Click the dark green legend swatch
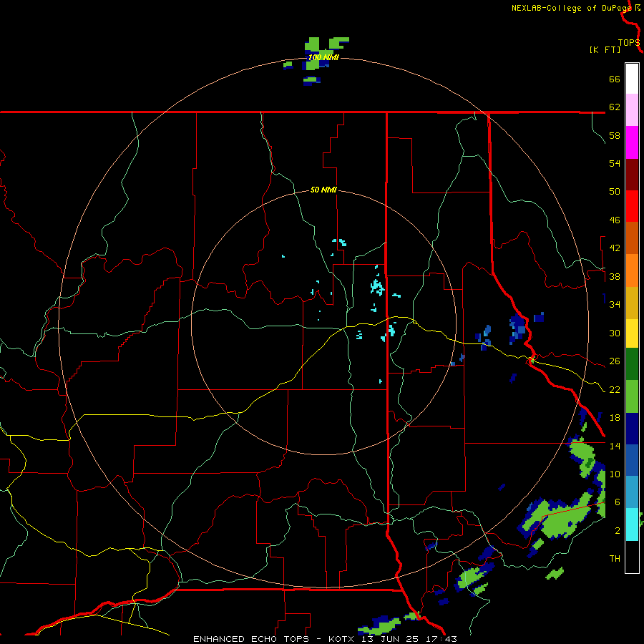 click(x=632, y=364)
